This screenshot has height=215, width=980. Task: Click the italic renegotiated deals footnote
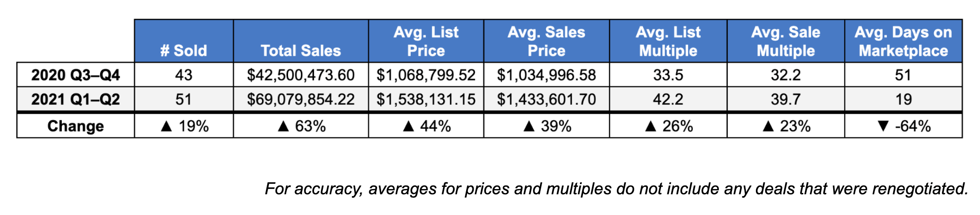pyautogui.click(x=616, y=189)
